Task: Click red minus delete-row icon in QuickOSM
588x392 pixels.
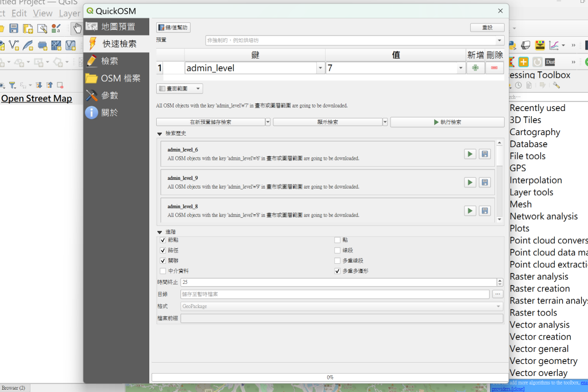Action: pos(494,68)
